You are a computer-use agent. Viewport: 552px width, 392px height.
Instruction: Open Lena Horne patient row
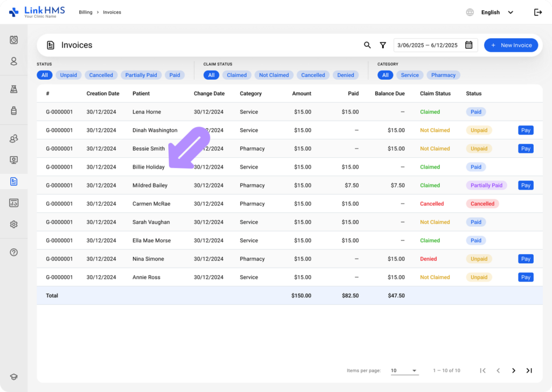tap(289, 112)
